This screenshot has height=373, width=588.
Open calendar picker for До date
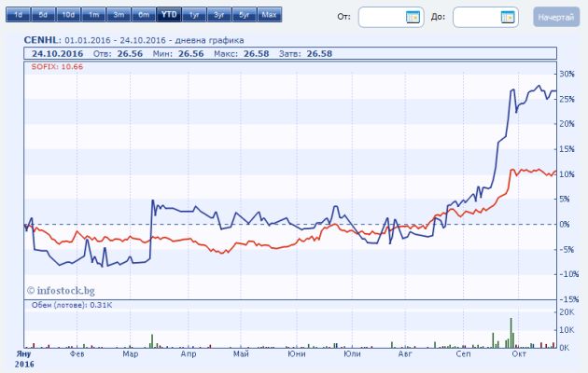508,17
